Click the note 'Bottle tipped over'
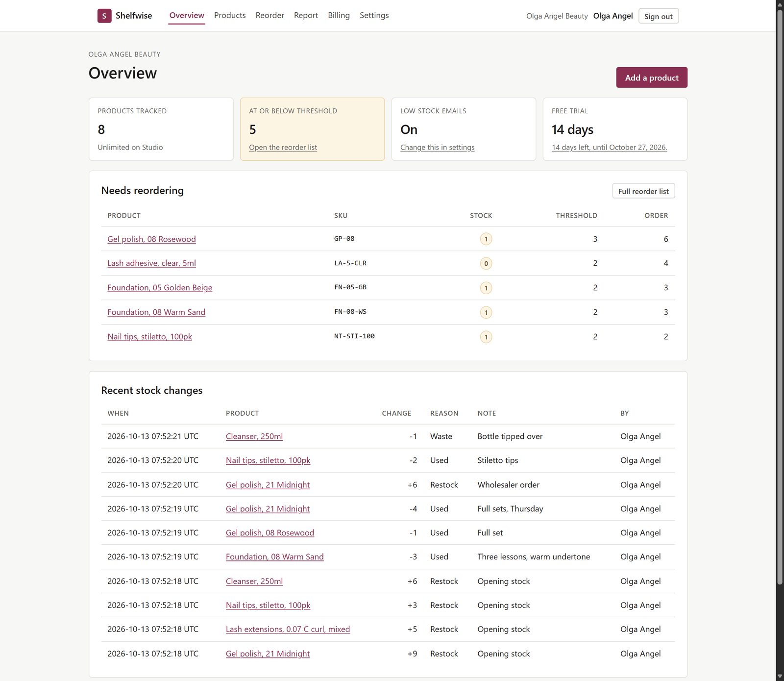 click(510, 436)
